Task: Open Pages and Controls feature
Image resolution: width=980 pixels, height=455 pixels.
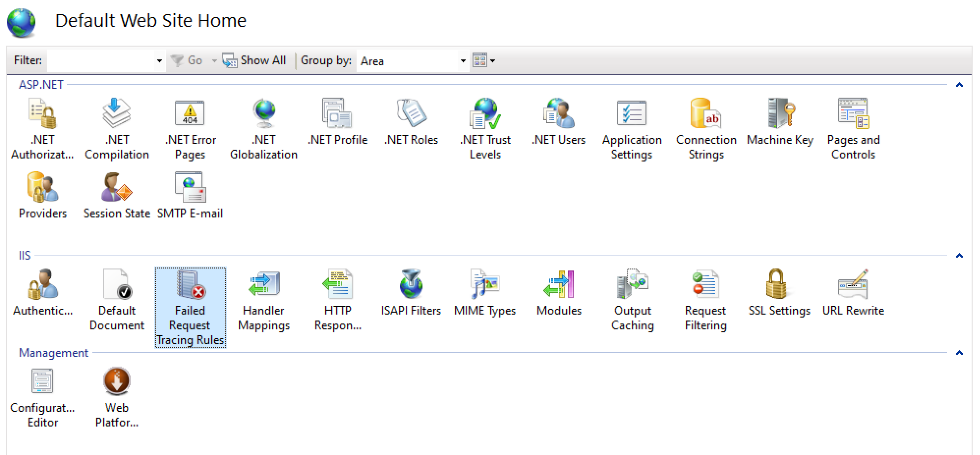Action: tap(853, 129)
